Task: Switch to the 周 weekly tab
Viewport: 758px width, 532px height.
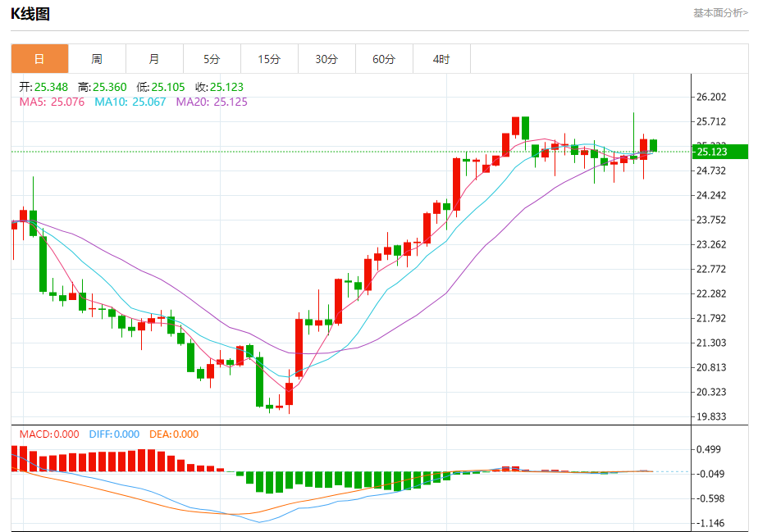Action: click(x=97, y=59)
